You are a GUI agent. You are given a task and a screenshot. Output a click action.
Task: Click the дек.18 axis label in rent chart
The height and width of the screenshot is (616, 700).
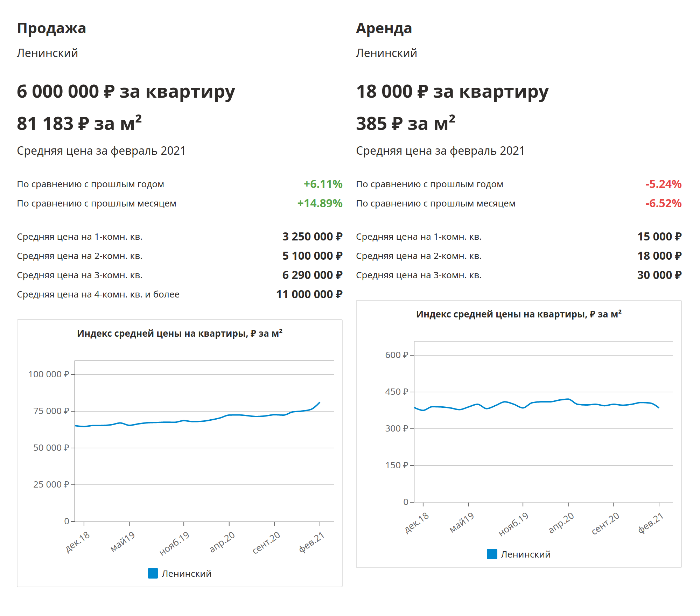(x=417, y=523)
